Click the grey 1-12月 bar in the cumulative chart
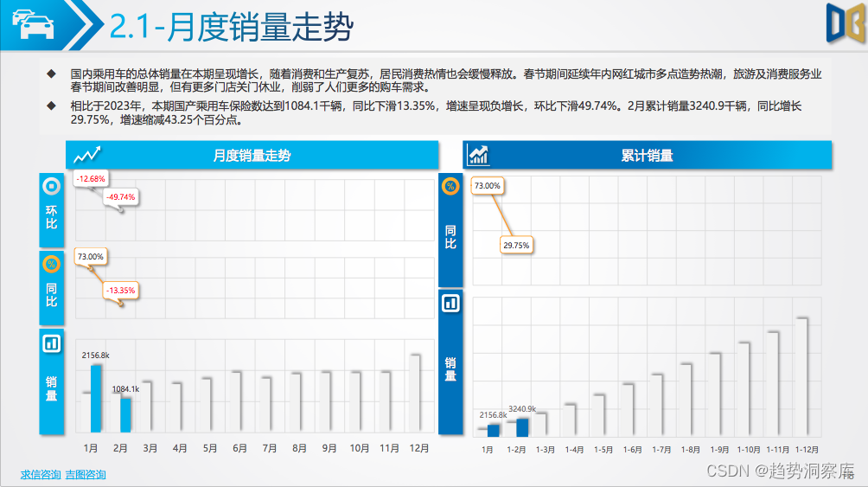 (801, 377)
